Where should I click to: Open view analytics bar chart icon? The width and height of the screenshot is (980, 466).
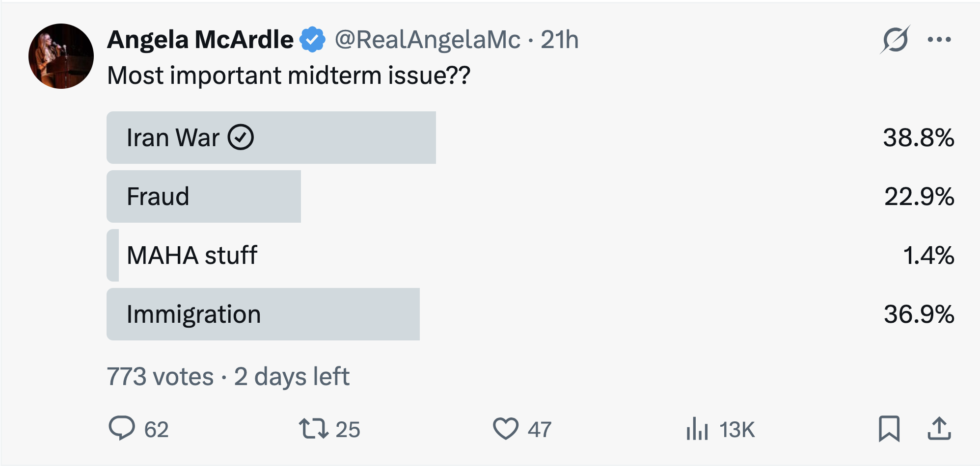pyautogui.click(x=697, y=428)
